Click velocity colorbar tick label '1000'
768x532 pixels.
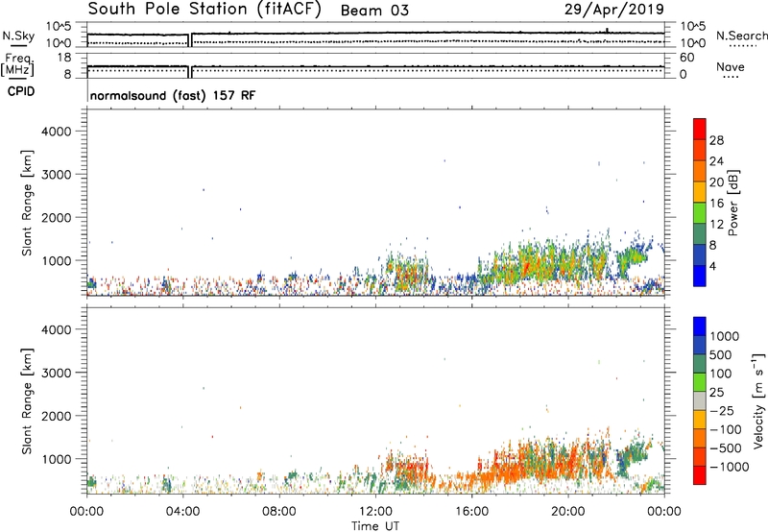725,336
